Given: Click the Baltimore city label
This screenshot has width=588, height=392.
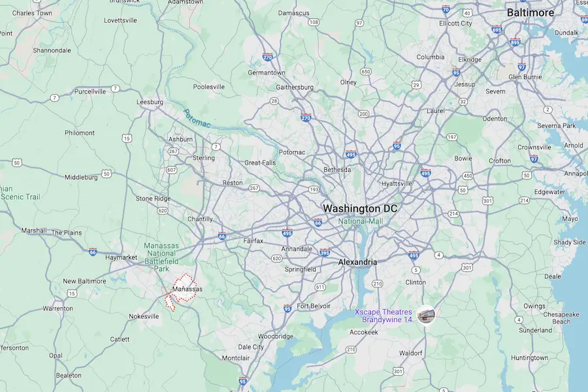Looking at the screenshot, I should pyautogui.click(x=531, y=13).
